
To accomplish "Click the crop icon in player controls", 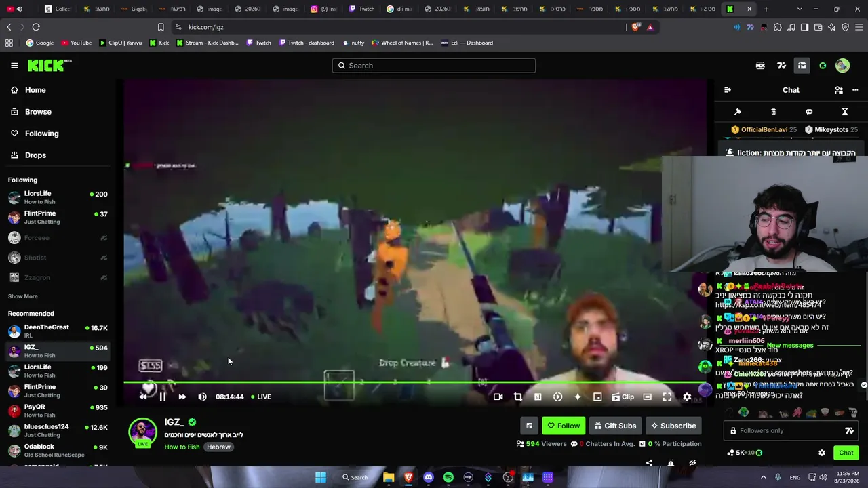I will [518, 396].
